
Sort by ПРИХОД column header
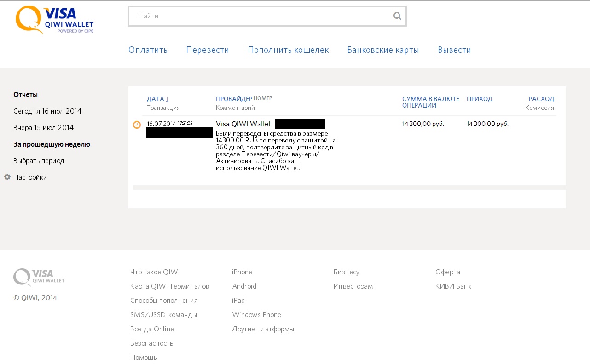click(480, 99)
